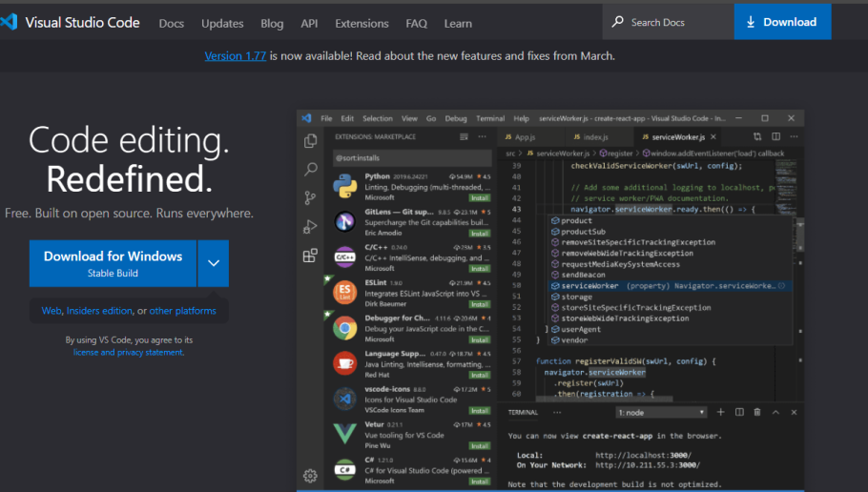Click the editor minimap beside the code
This screenshot has height=492, width=868.
point(786,188)
